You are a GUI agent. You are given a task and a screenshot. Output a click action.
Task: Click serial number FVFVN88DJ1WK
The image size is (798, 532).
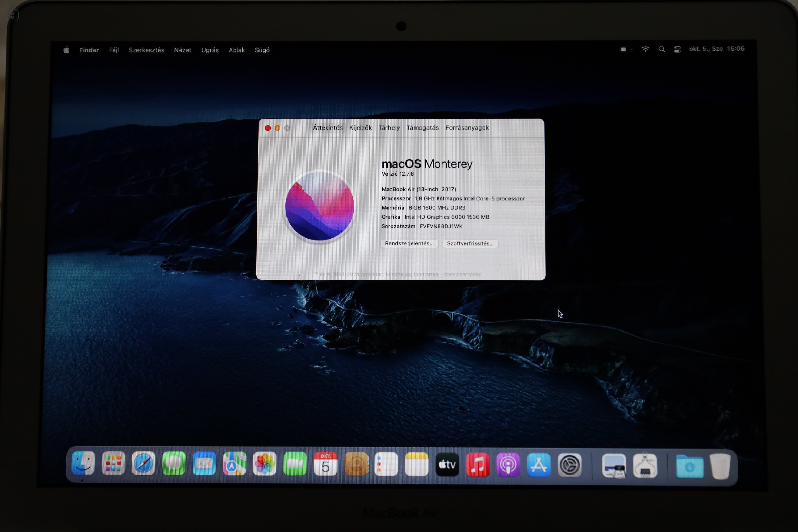pyautogui.click(x=441, y=226)
